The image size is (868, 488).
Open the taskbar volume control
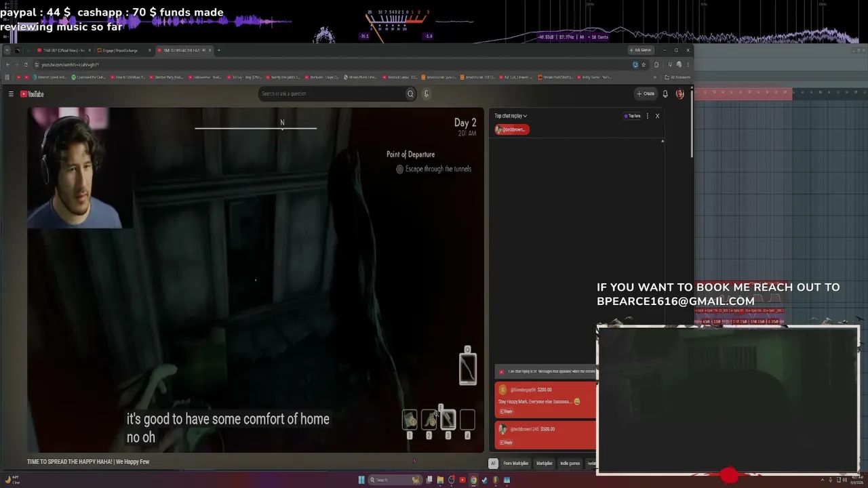click(844, 481)
